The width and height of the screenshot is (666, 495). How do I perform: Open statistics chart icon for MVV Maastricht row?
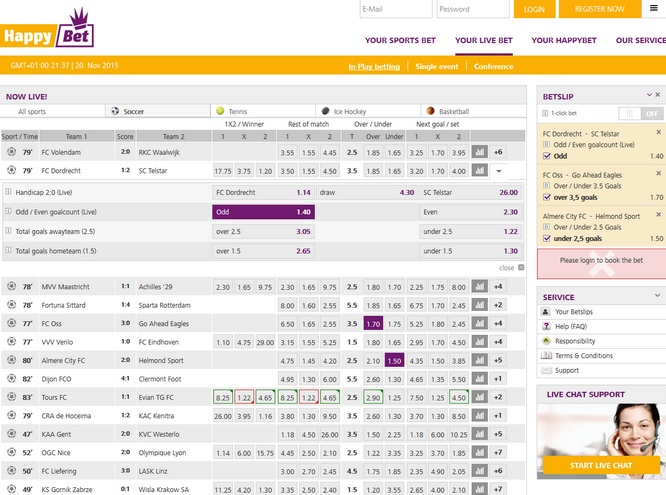pyautogui.click(x=480, y=287)
